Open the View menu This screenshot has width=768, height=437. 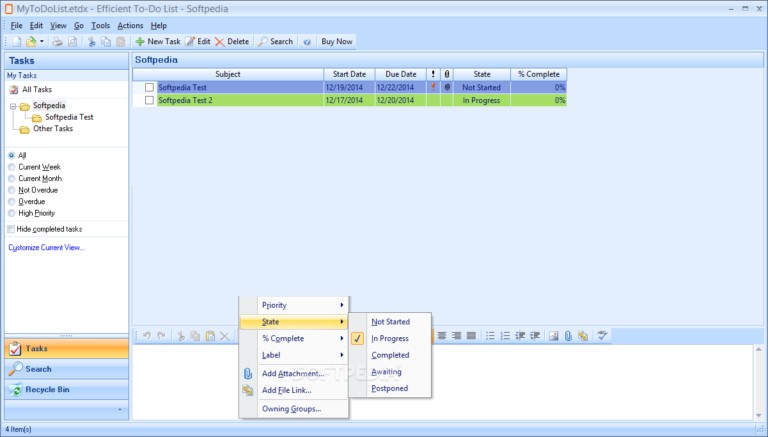coord(58,25)
